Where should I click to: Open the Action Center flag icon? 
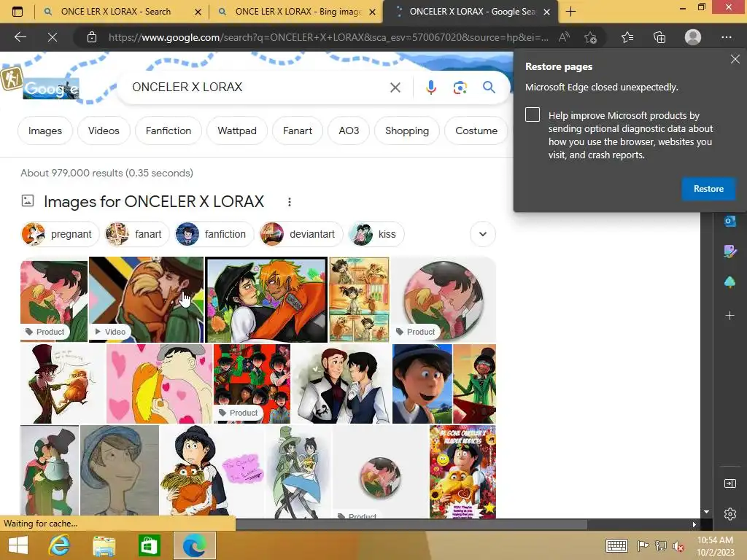643,545
